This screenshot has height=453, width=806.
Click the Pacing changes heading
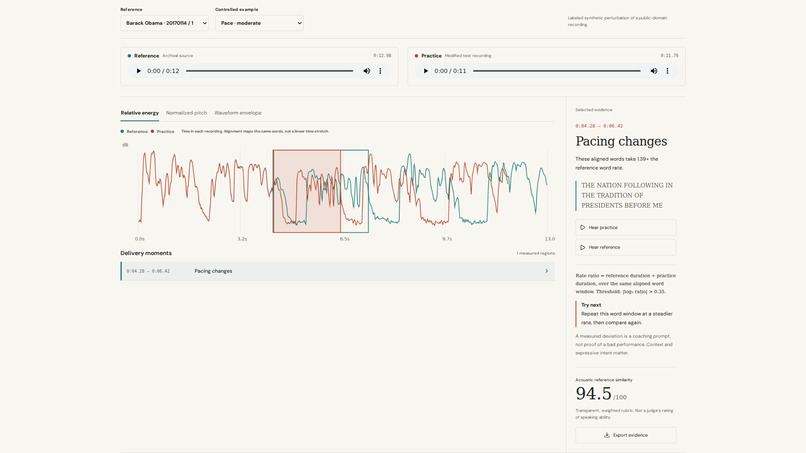click(x=621, y=141)
